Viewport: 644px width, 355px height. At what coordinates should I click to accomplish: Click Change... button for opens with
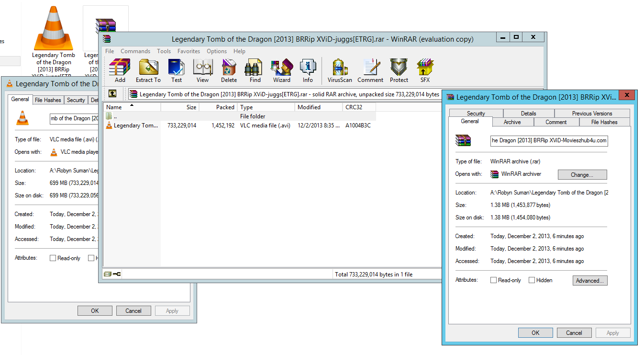582,175
